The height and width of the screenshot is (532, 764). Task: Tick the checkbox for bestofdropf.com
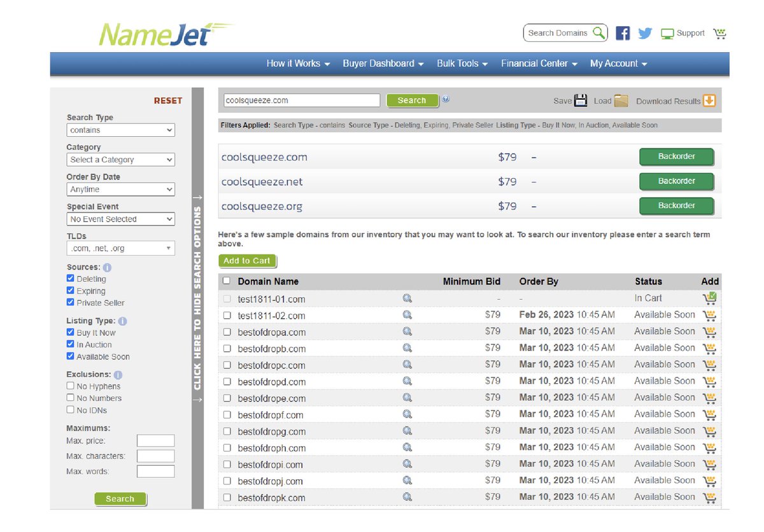click(227, 414)
